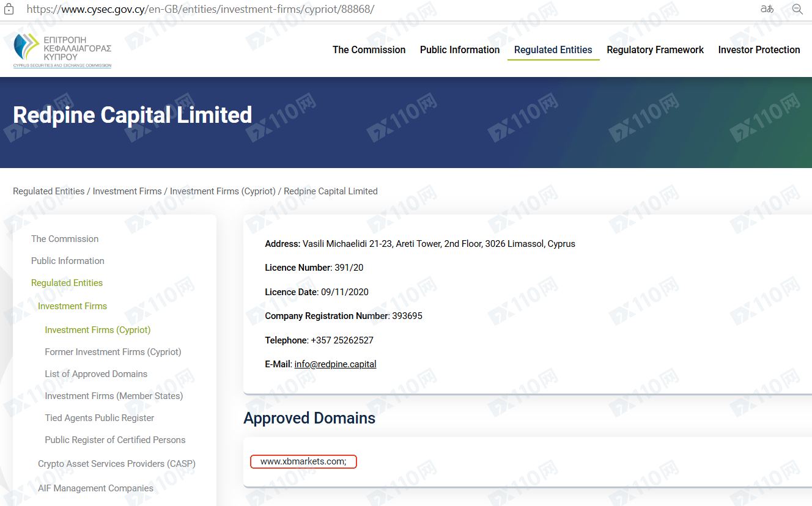Select Investment Firms in sidebar
The image size is (812, 506).
point(73,306)
